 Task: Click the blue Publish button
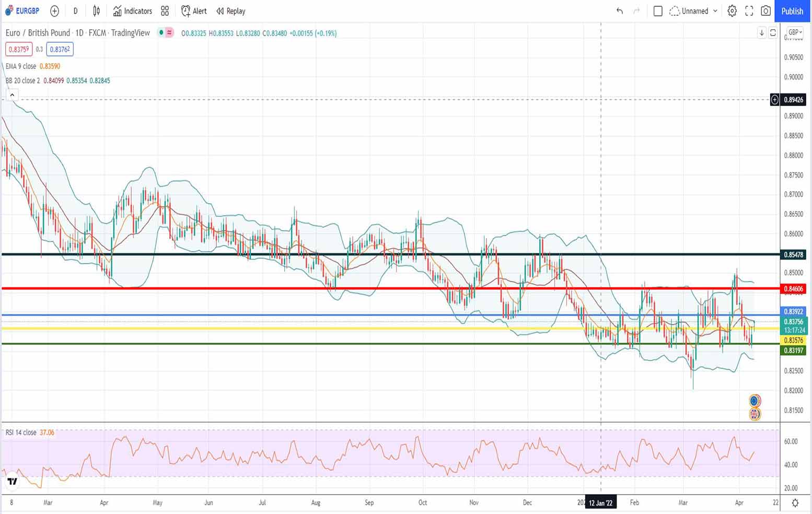point(792,11)
